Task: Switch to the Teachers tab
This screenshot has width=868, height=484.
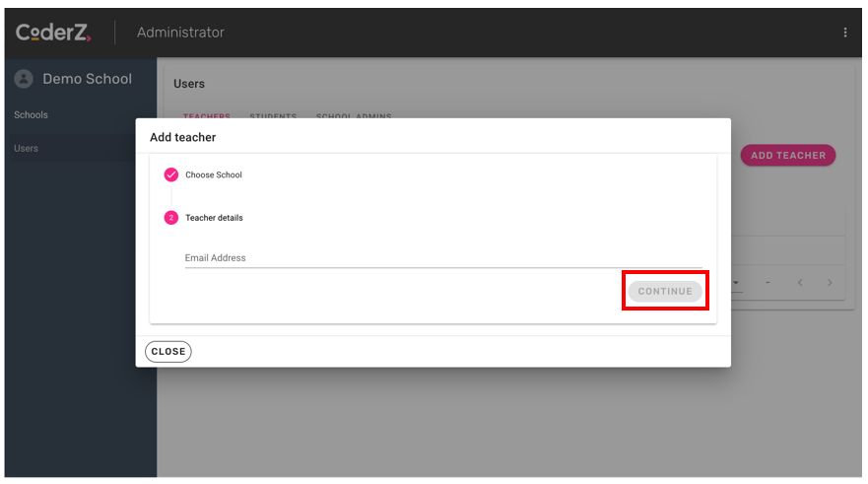Action: point(206,116)
